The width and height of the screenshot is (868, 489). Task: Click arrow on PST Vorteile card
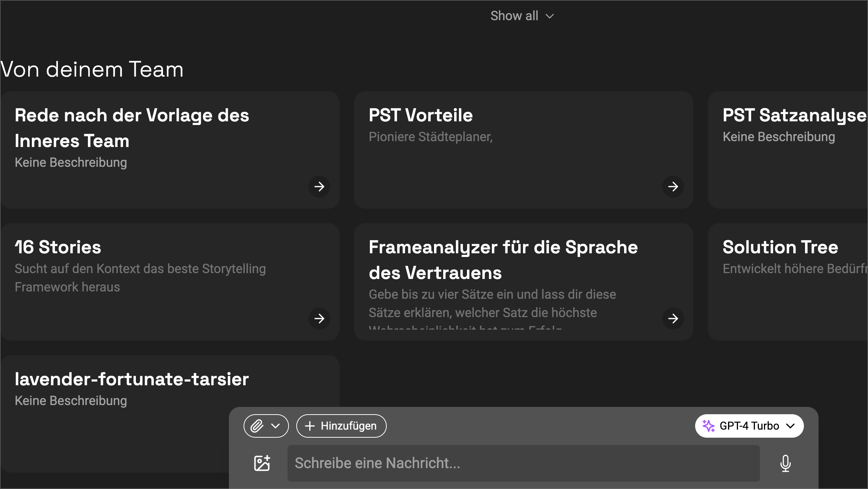click(x=673, y=187)
